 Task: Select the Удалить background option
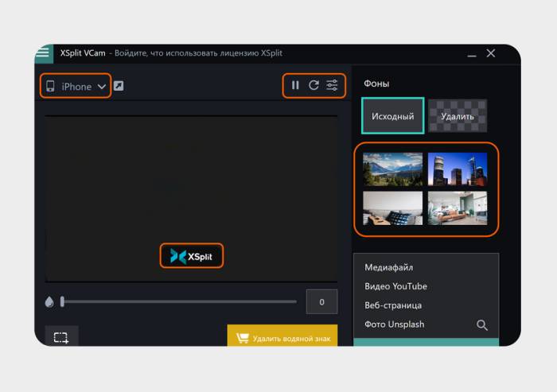pos(458,116)
